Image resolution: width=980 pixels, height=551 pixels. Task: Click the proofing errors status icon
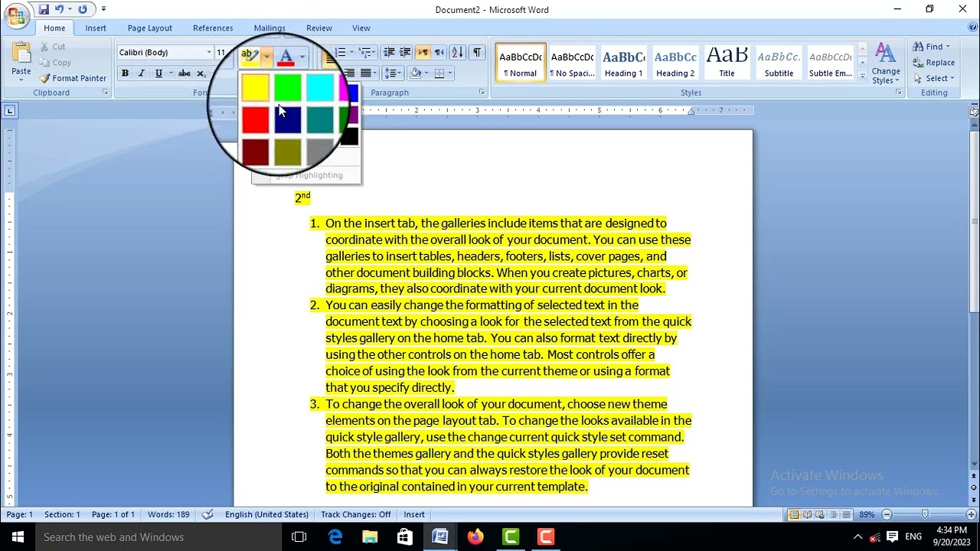pos(207,514)
